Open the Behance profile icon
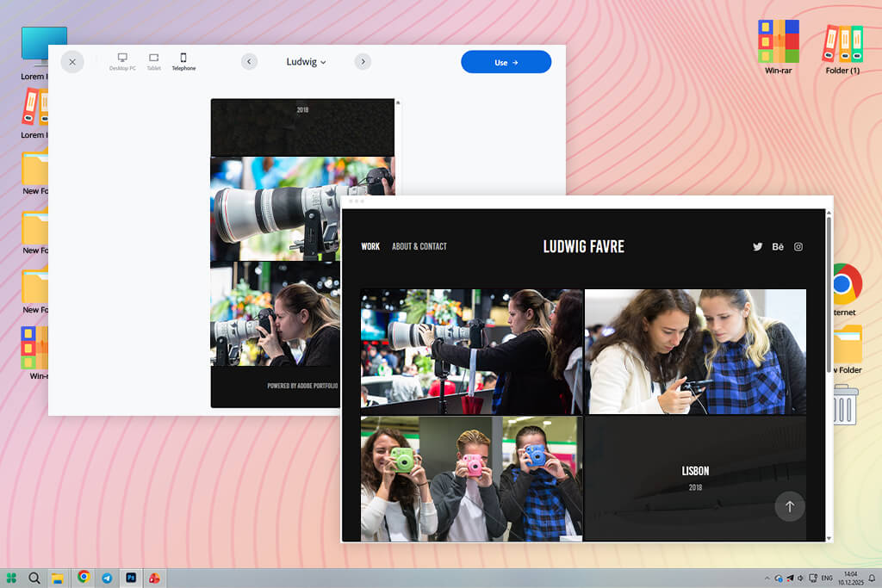The width and height of the screenshot is (882, 588). (778, 246)
